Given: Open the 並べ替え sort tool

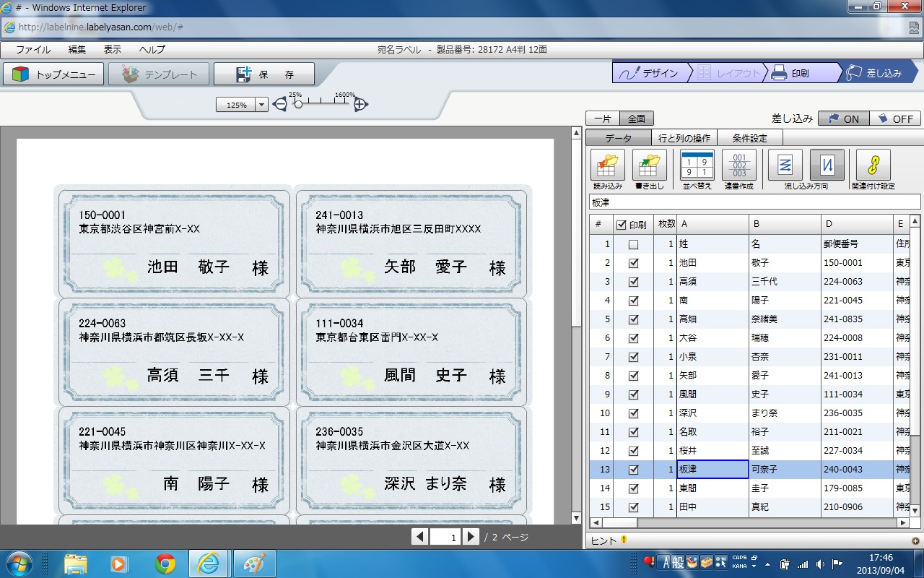Looking at the screenshot, I should click(697, 165).
